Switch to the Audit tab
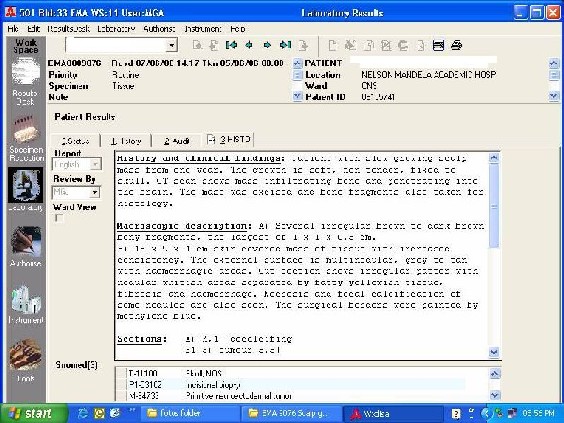Image resolution: width=564 pixels, height=423 pixels. click(177, 141)
